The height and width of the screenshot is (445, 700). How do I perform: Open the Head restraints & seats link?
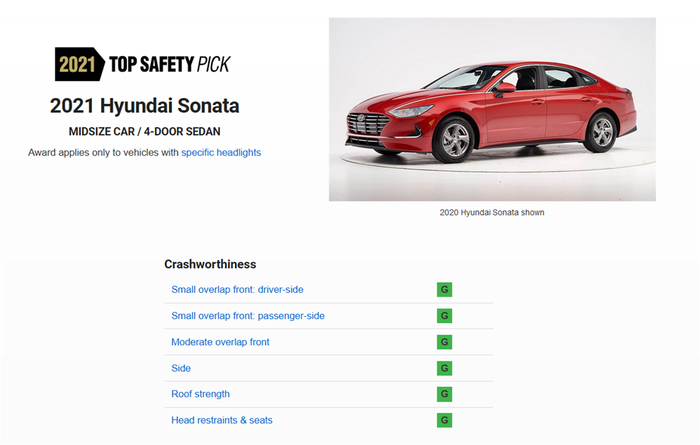tap(221, 420)
